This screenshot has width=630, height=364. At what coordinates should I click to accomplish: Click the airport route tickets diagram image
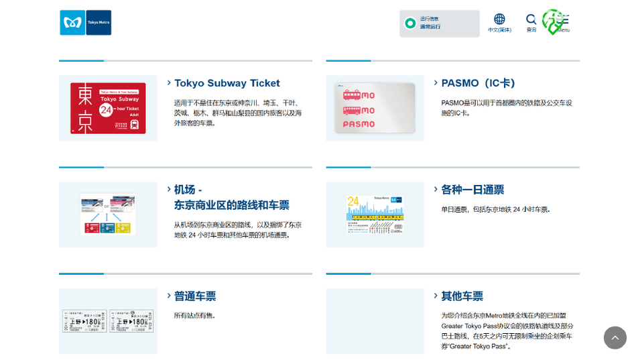(108, 215)
